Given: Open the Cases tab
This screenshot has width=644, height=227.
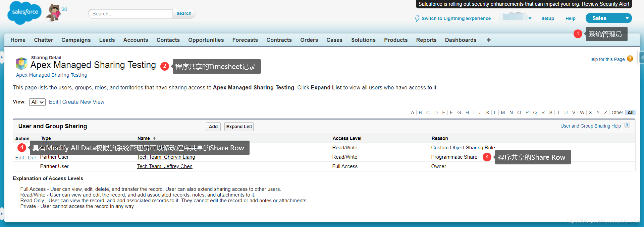Looking at the screenshot, I should [x=334, y=40].
